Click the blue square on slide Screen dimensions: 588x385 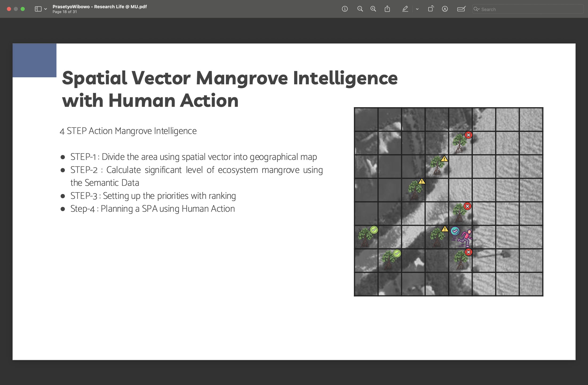[34, 60]
